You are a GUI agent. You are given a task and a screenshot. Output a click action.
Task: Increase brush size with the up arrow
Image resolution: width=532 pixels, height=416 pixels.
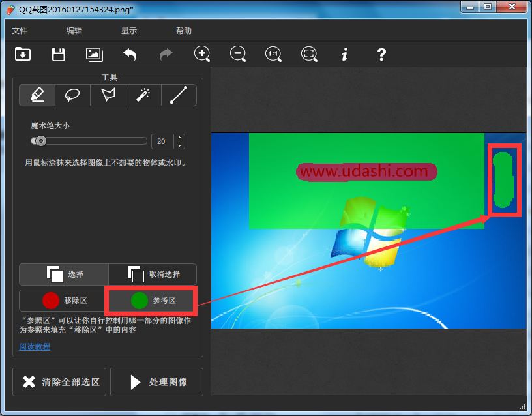coord(179,138)
